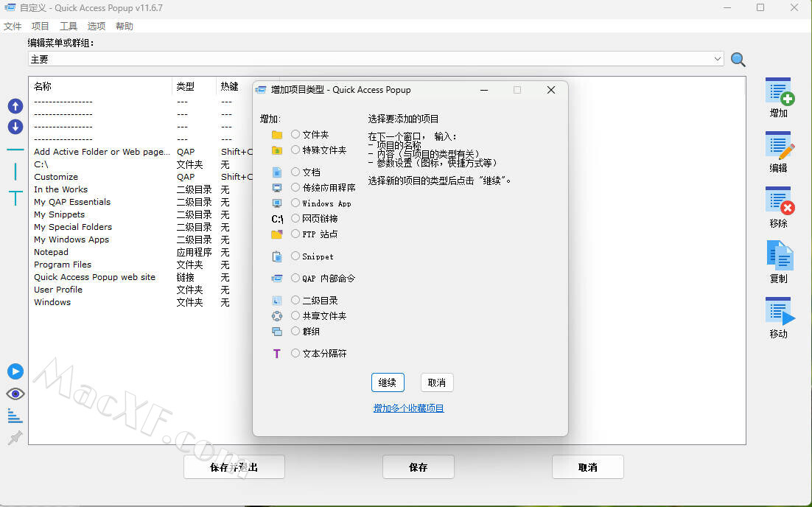Image resolution: width=812 pixels, height=507 pixels.
Task: Select the 文件夹 radio button
Action: click(295, 134)
